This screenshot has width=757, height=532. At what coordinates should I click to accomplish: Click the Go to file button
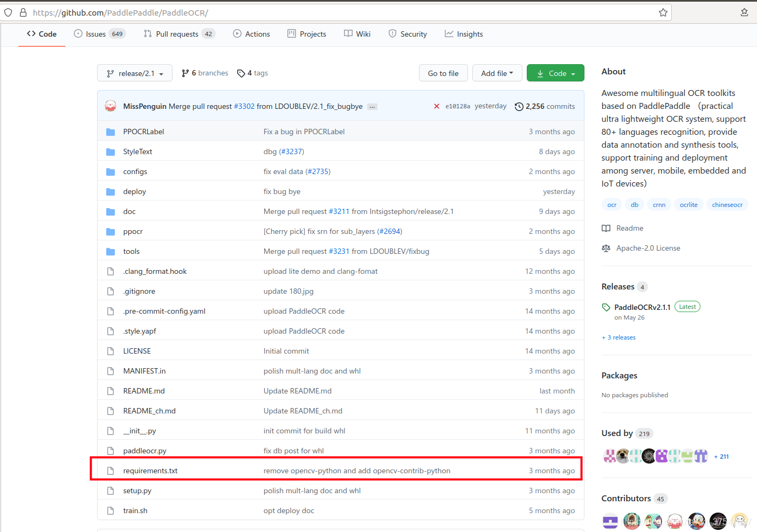tap(443, 73)
